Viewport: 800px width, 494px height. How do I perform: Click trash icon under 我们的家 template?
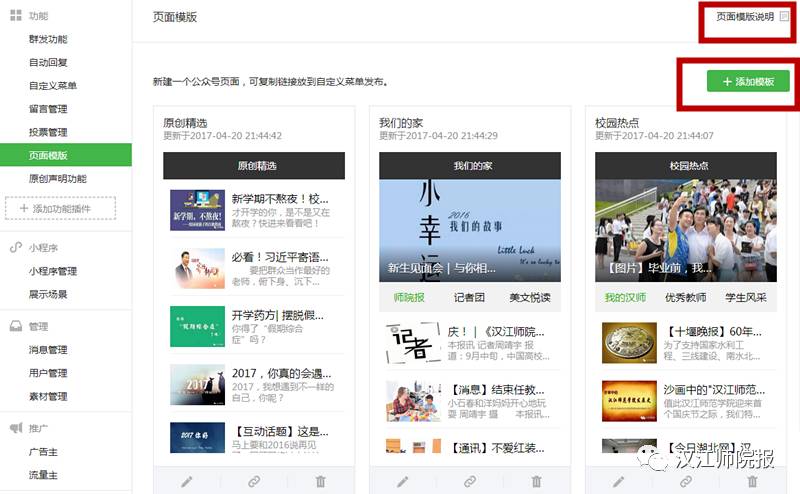(x=536, y=481)
